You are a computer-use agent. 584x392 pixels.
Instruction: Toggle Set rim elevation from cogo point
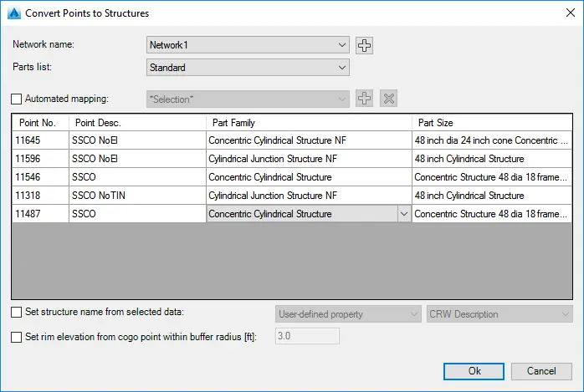click(x=17, y=337)
